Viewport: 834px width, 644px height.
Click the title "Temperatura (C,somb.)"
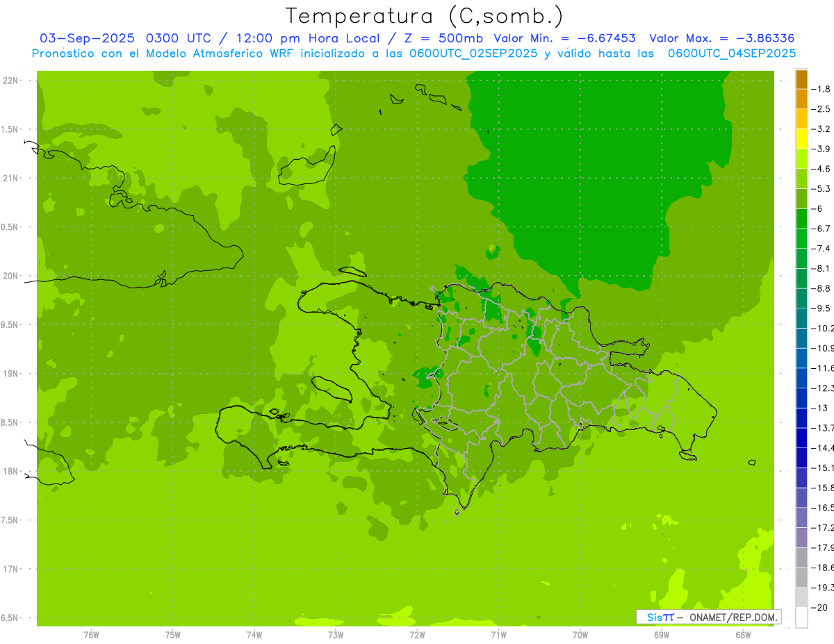(x=424, y=16)
